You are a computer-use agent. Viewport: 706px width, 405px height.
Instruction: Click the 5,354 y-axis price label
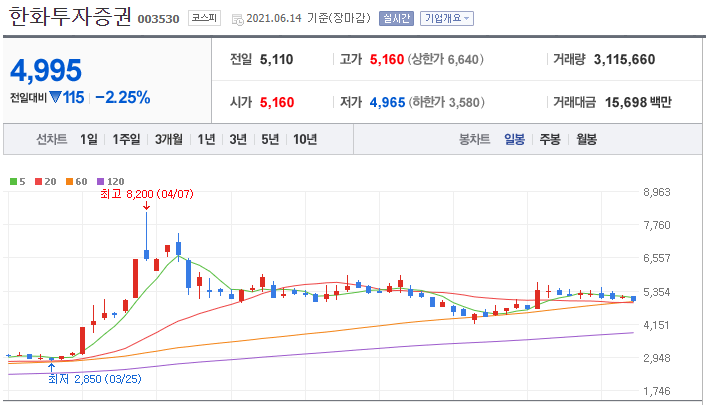[657, 292]
